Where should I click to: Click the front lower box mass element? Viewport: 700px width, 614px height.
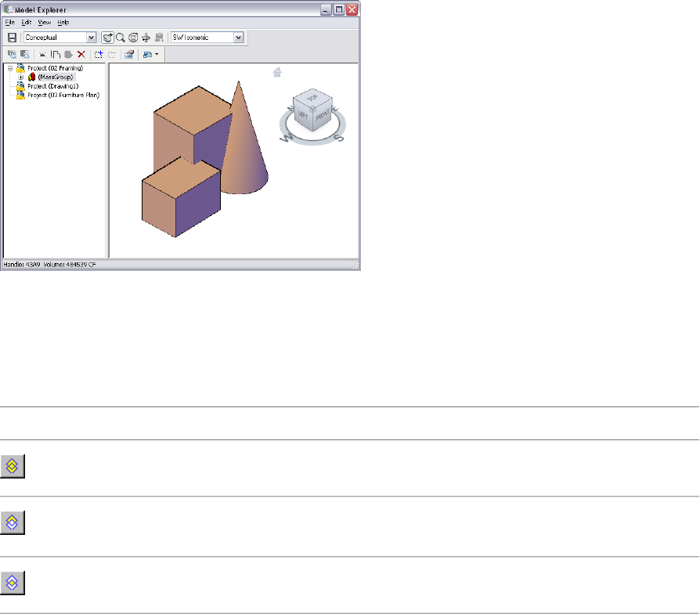(x=181, y=197)
